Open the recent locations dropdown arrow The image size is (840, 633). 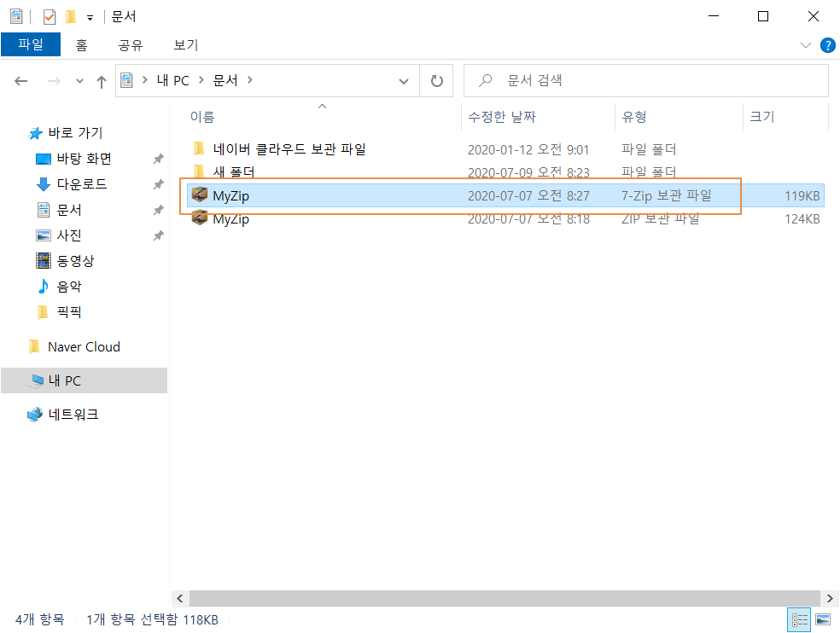click(80, 81)
